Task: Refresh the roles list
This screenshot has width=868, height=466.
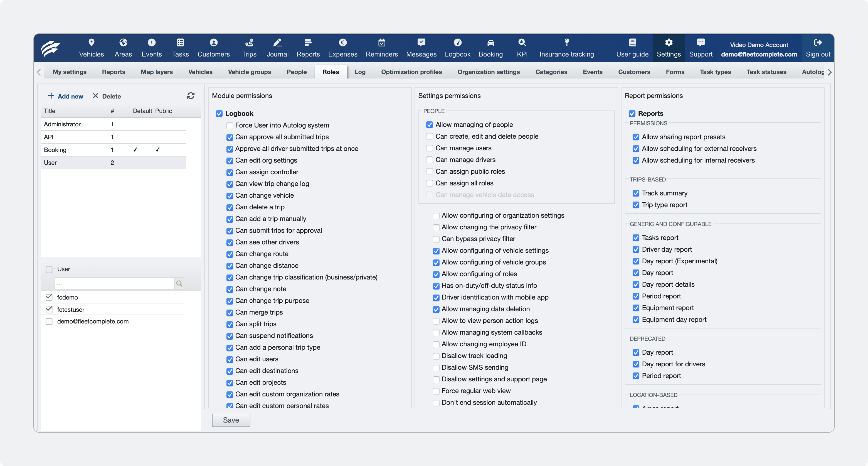Action: point(191,96)
